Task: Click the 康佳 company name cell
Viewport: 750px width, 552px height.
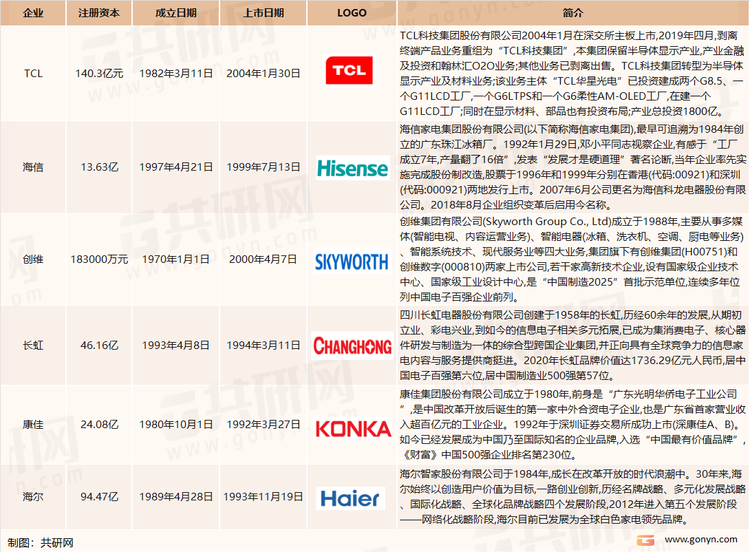Action: (x=33, y=424)
